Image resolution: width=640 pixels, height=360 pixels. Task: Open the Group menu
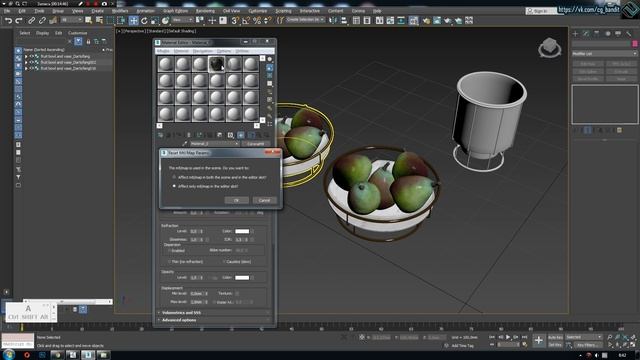click(x=58, y=11)
